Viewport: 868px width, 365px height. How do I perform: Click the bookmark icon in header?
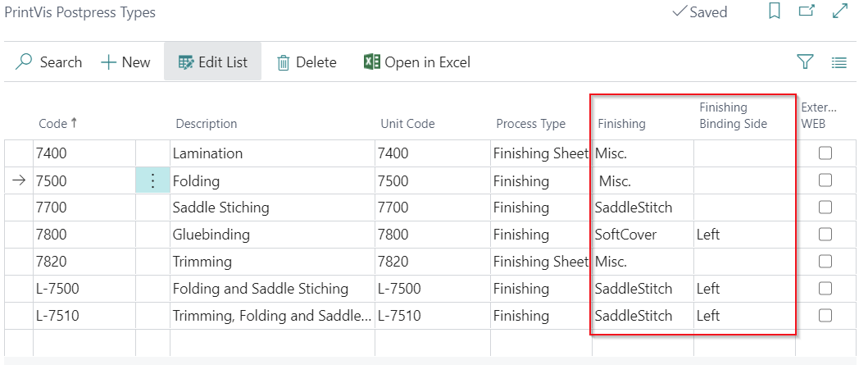click(774, 11)
